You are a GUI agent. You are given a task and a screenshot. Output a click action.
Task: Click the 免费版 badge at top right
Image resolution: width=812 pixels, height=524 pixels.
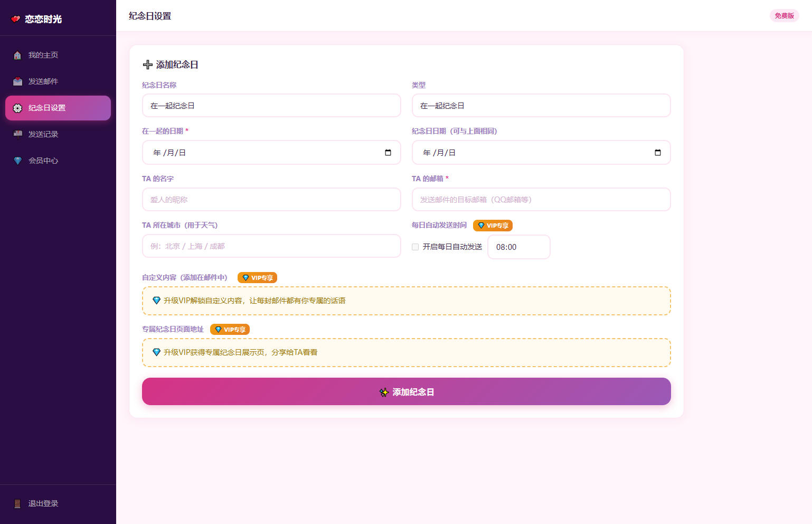(x=784, y=16)
